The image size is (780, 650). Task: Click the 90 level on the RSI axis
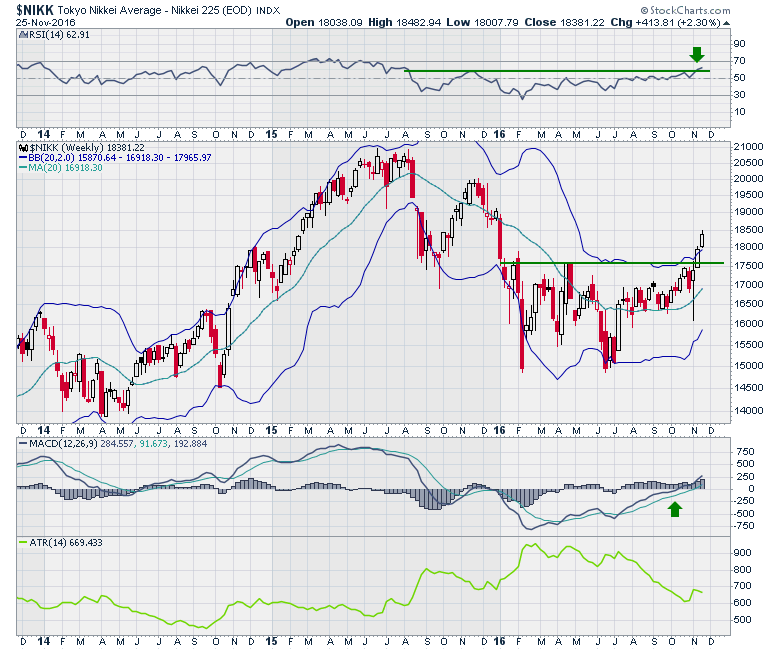point(739,44)
